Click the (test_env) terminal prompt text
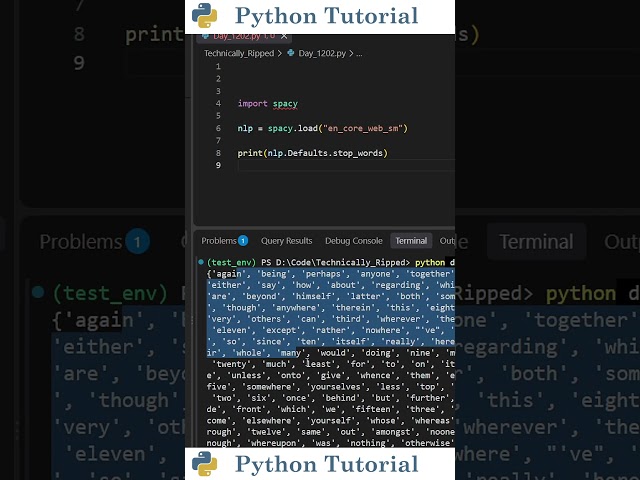 (231, 262)
